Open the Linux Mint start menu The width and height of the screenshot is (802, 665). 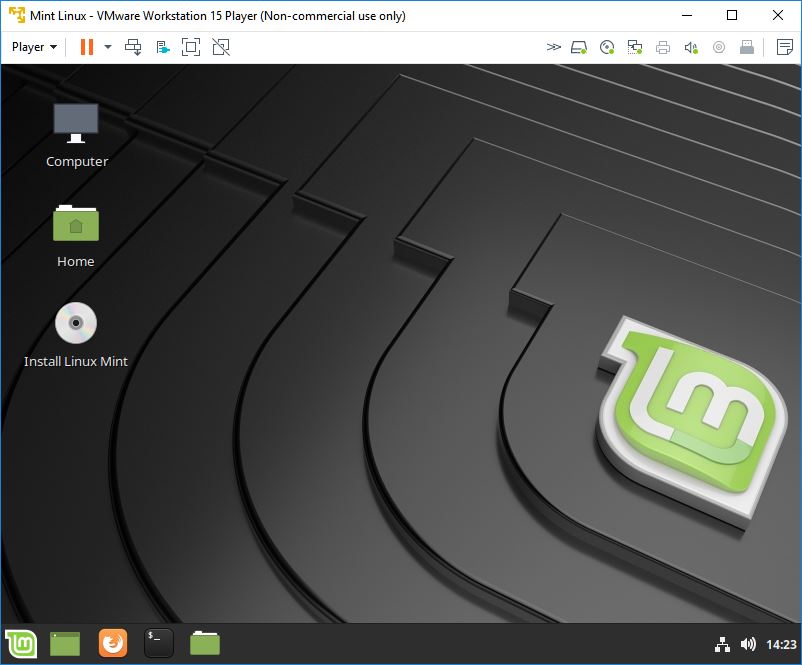pos(21,643)
